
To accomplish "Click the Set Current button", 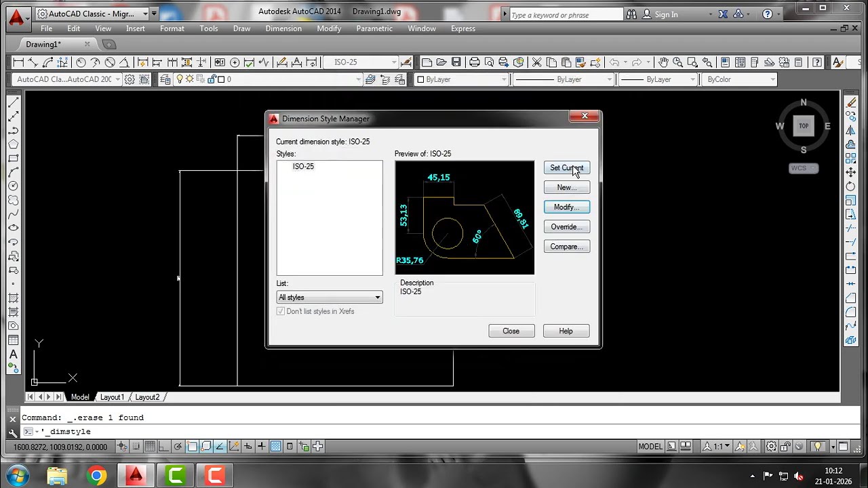I will pyautogui.click(x=567, y=168).
